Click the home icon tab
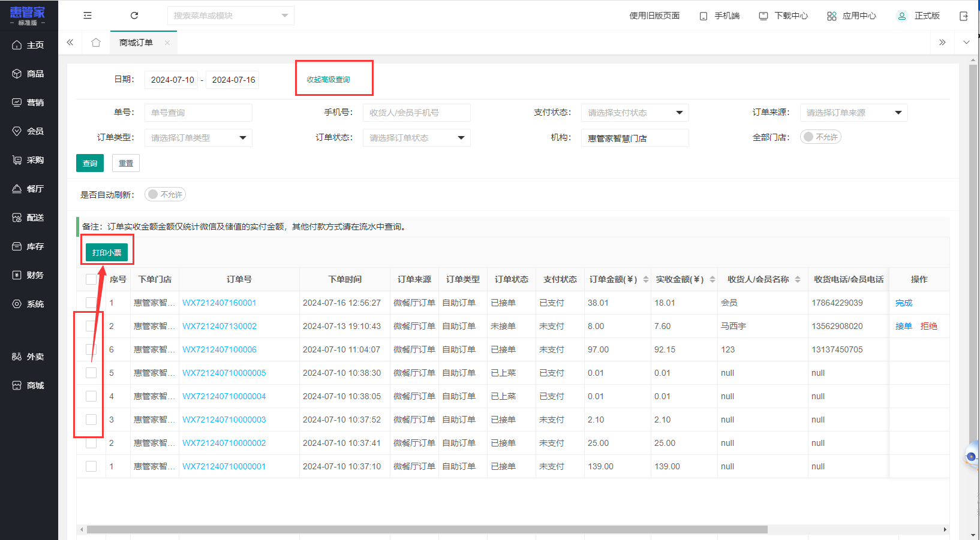The width and height of the screenshot is (980, 540). click(x=96, y=43)
